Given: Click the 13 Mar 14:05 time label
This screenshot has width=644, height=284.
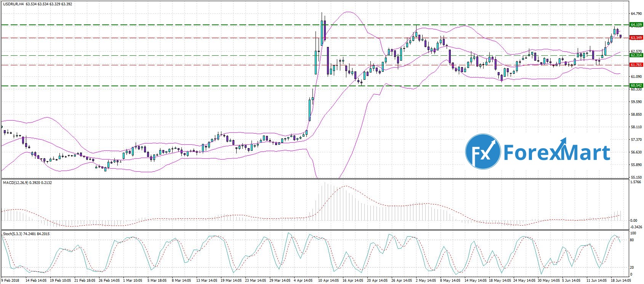Looking at the screenshot, I should tap(207, 281).
